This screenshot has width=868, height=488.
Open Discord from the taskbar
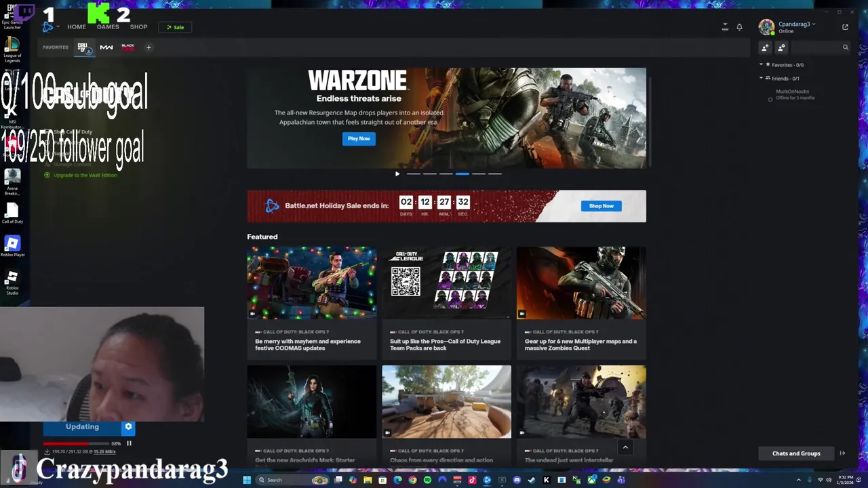coord(517,480)
